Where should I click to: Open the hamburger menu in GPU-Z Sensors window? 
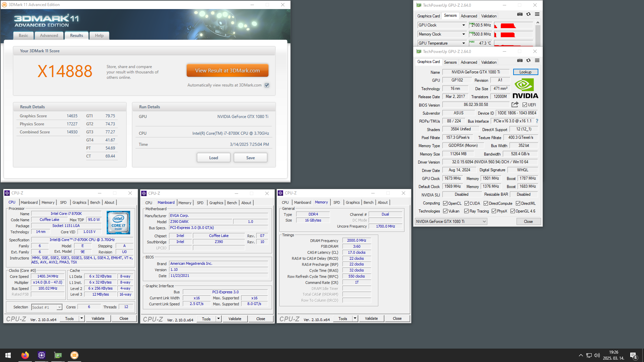point(537,14)
